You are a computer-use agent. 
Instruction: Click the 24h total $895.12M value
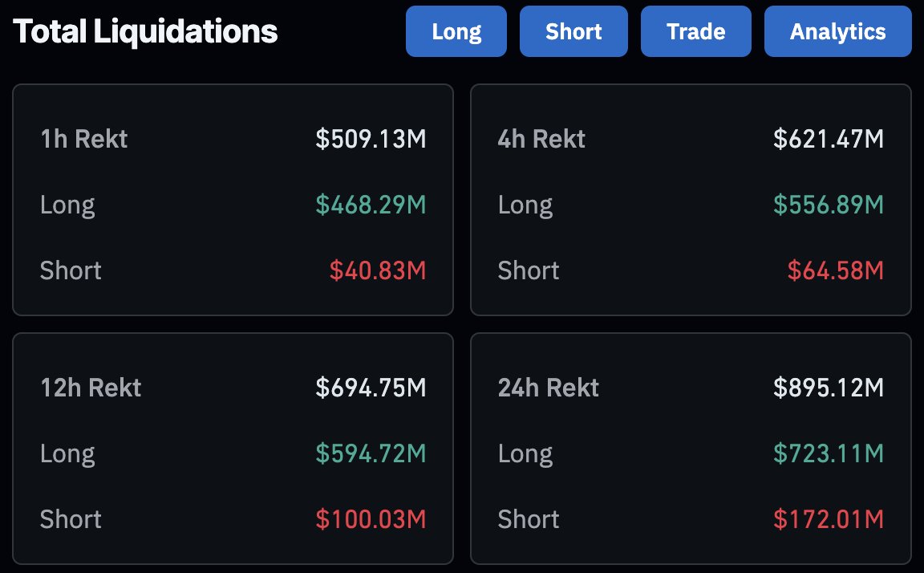pos(829,388)
